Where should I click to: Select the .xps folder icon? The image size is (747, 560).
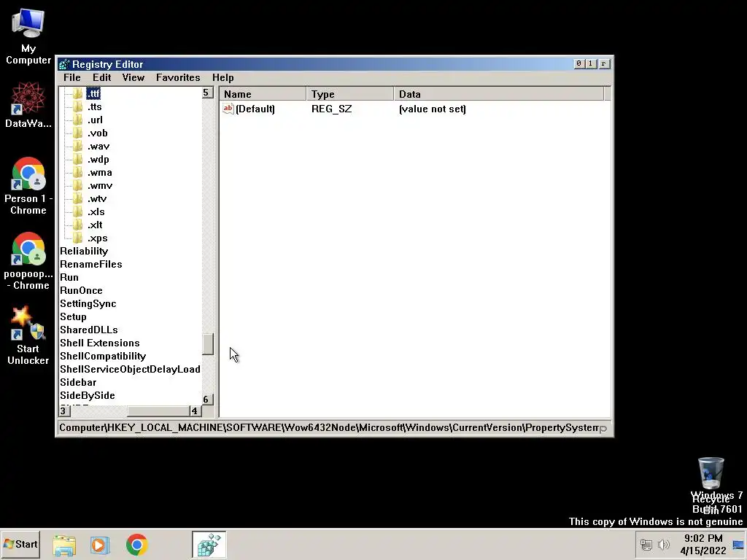pyautogui.click(x=78, y=238)
